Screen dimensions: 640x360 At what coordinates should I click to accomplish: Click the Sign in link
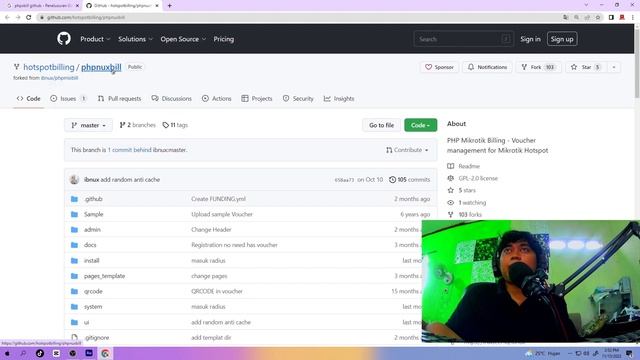pos(530,39)
